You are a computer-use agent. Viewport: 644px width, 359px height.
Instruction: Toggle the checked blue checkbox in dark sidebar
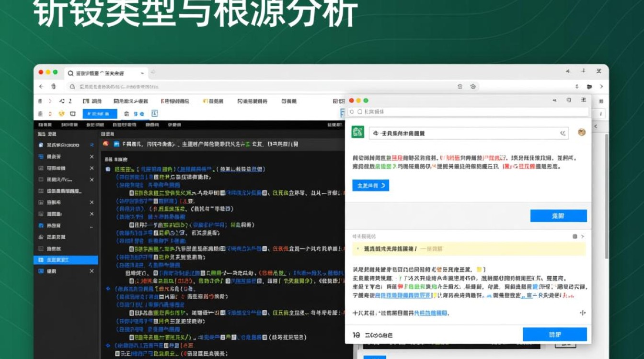(x=41, y=225)
